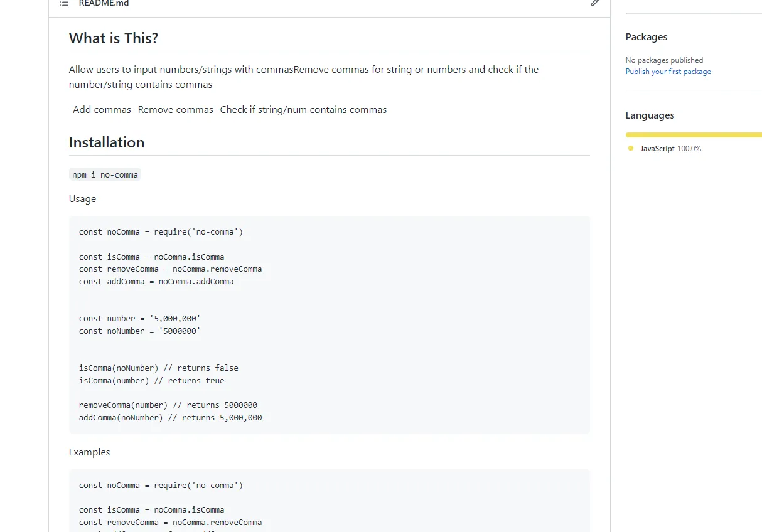762x532 pixels.
Task: Click the pencil icon to edit README
Action: pyautogui.click(x=594, y=3)
